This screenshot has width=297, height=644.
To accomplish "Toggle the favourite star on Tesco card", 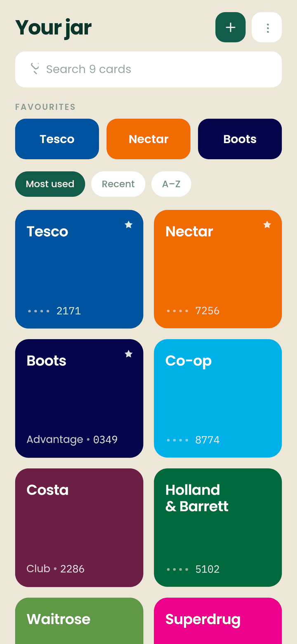I will (x=129, y=224).
